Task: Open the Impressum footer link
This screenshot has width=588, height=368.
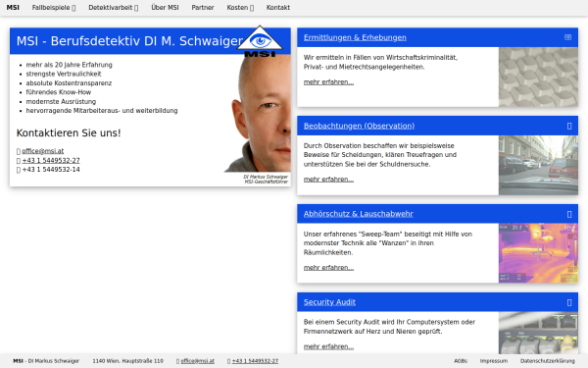Action: 494,361
